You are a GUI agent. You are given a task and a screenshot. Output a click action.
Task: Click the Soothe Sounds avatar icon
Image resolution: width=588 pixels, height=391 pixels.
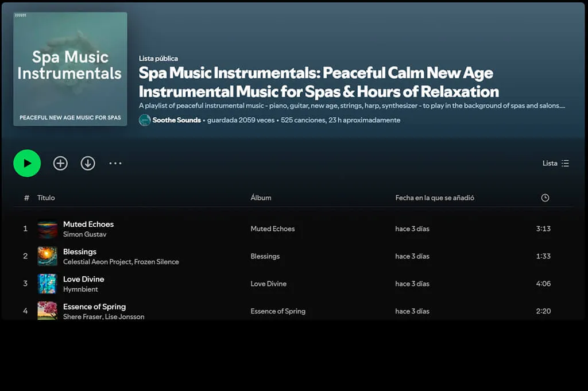coord(145,120)
